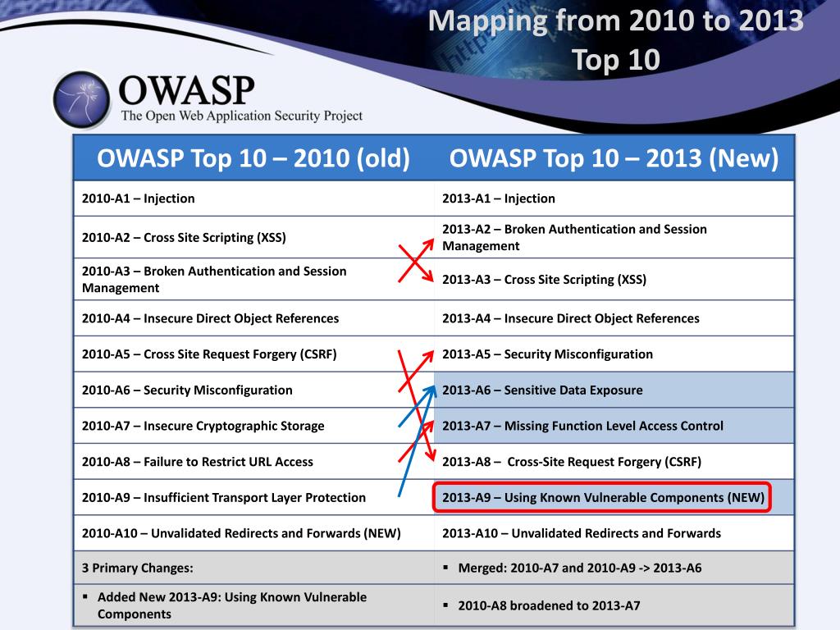Image resolution: width=840 pixels, height=630 pixels.
Task: Click '2013-A7 – Missing Function Level Access Control'
Action: [x=583, y=426]
